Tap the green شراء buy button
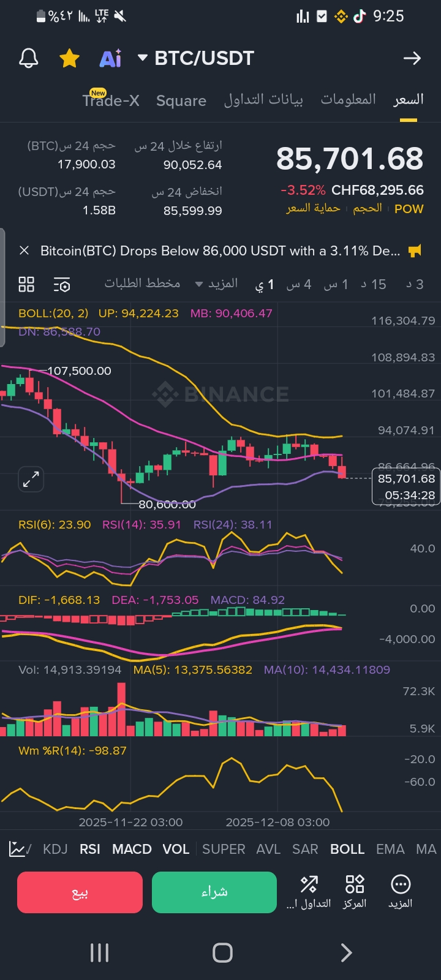This screenshot has width=441, height=980. pos(214,892)
